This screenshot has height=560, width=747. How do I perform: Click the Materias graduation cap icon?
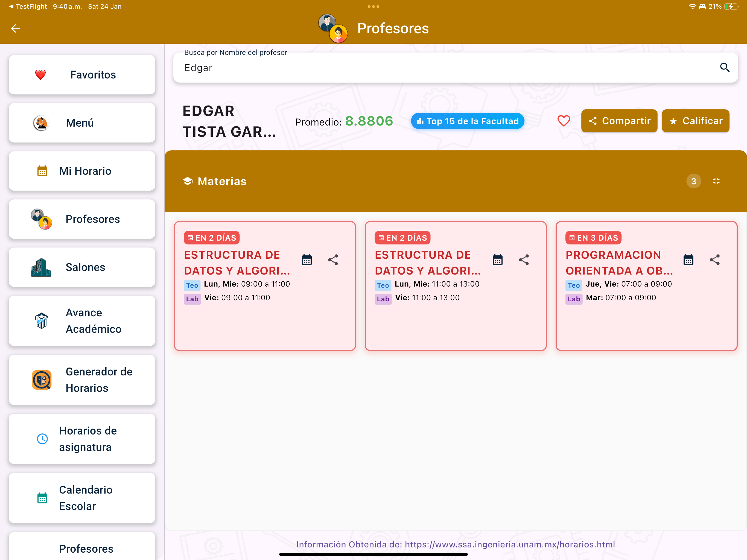188,181
